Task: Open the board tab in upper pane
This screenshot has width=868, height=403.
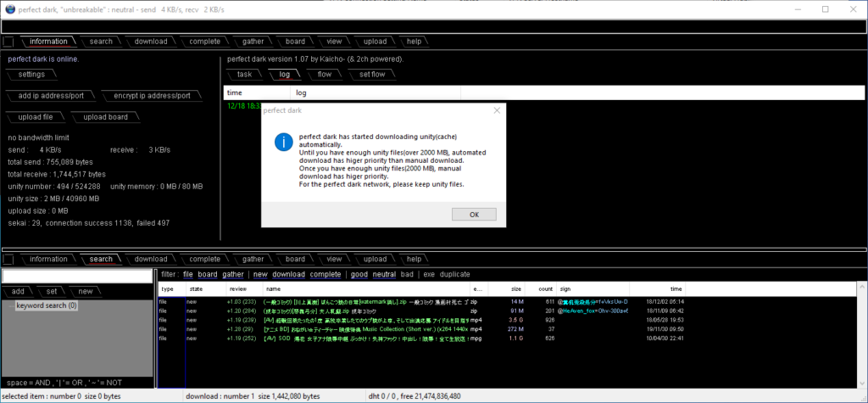Action: (x=295, y=42)
